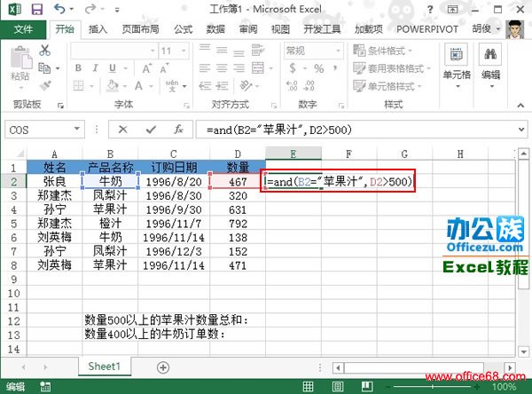
Task: Toggle Bold formatting button
Action: (78, 68)
